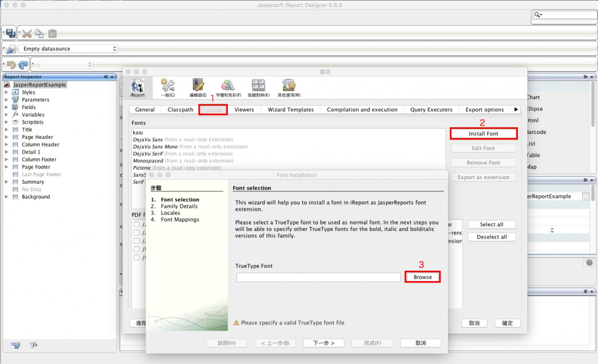Expand the Parameters tree node
The width and height of the screenshot is (598, 364).
(6, 100)
